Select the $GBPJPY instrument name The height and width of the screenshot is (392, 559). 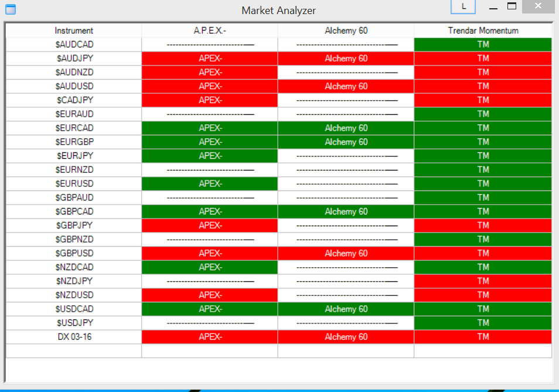[x=74, y=226]
